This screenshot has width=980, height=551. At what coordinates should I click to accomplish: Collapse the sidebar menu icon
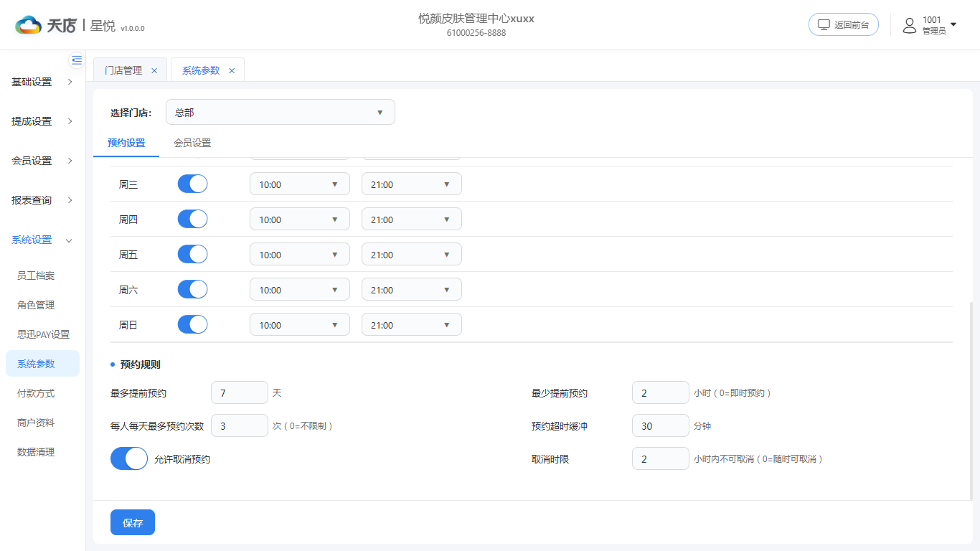[77, 60]
